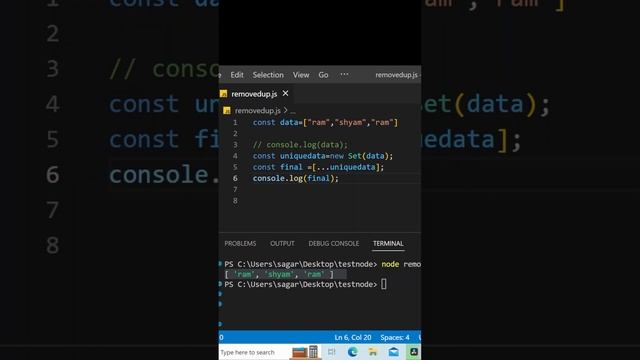Screen dimensions: 640x360
Task: Switch to the PROBLEMS panel tab
Action: [x=240, y=243]
